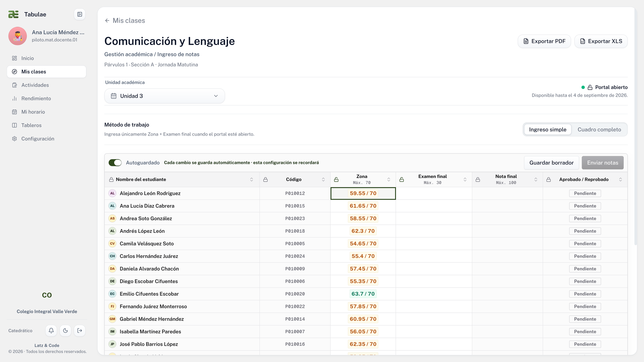Screen dimensions: 644x362
Task: Click Exportar XLS button
Action: point(601,41)
